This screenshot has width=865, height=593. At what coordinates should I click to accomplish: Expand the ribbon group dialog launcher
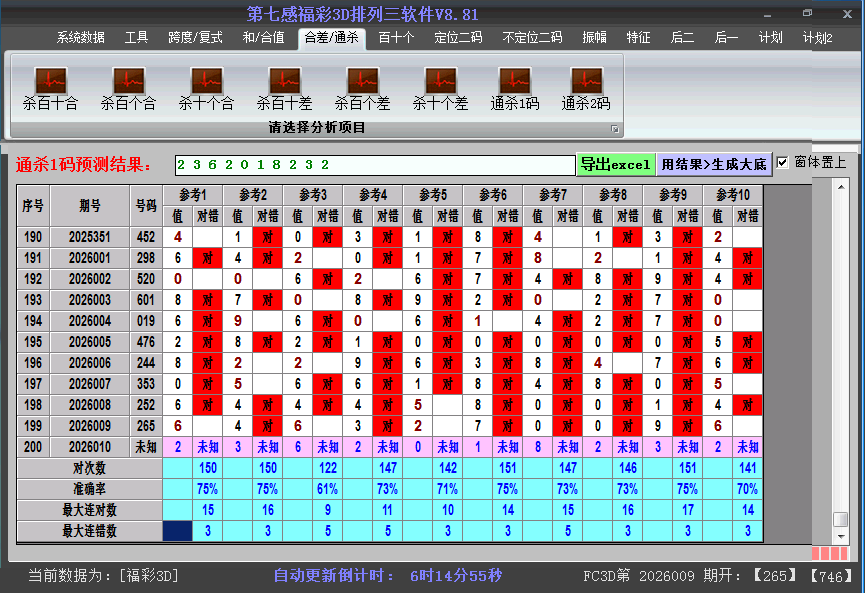(615, 129)
